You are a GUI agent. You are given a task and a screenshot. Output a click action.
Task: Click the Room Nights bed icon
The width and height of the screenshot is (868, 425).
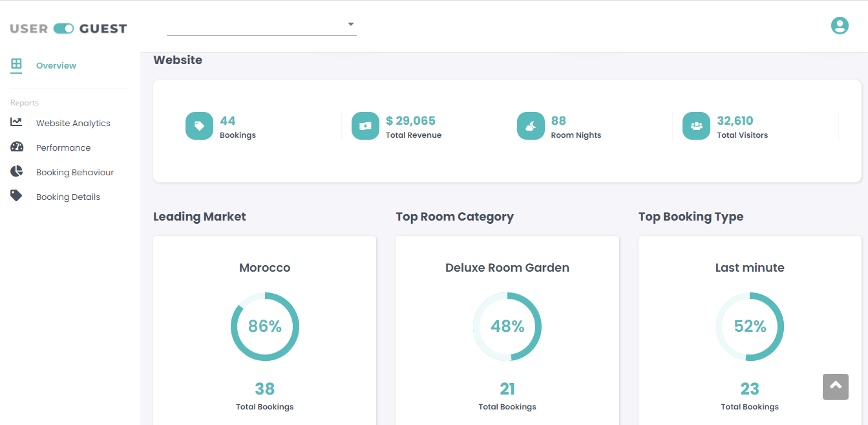[531, 125]
